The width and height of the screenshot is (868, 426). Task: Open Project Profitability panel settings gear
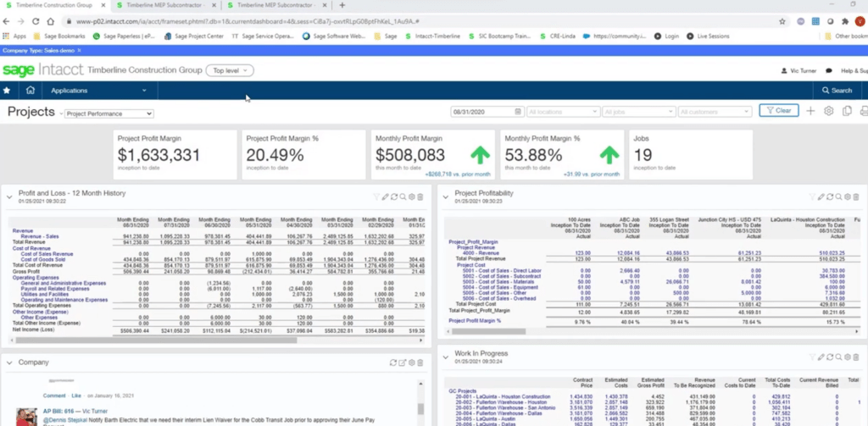tap(848, 197)
